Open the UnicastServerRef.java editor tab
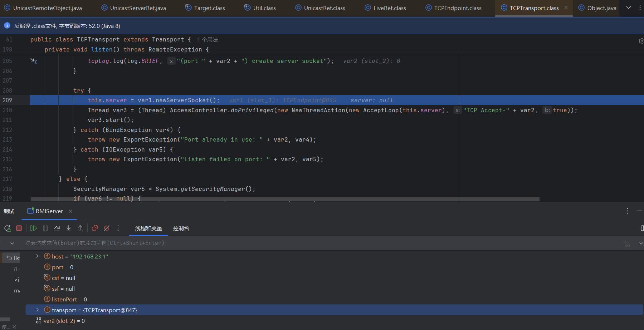Image resolution: width=644 pixels, height=330 pixels. pos(138,8)
